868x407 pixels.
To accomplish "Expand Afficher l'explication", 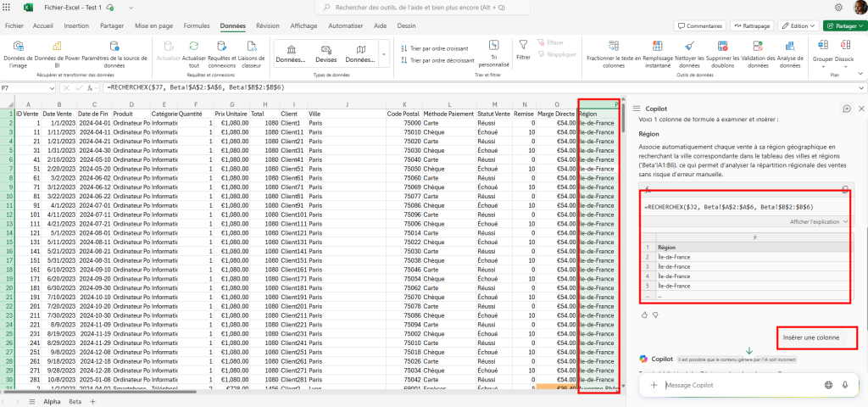I will pos(819,221).
